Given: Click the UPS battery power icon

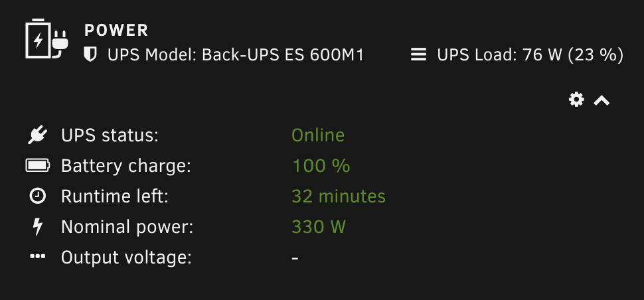Looking at the screenshot, I should pos(46,40).
